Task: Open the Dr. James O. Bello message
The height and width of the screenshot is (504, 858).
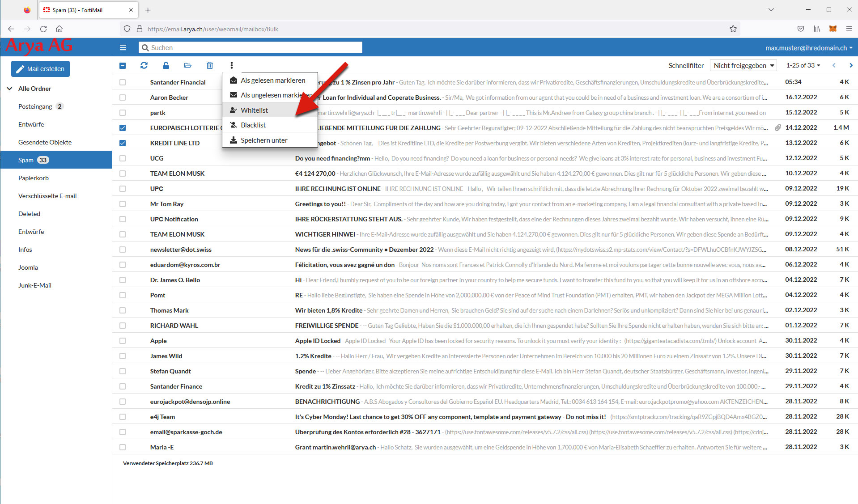Action: click(485, 280)
